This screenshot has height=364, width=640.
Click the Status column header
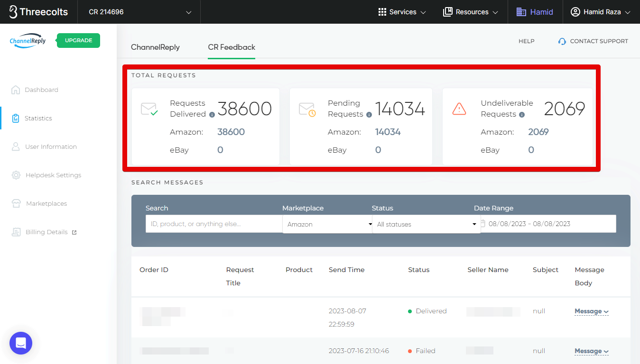(x=418, y=270)
